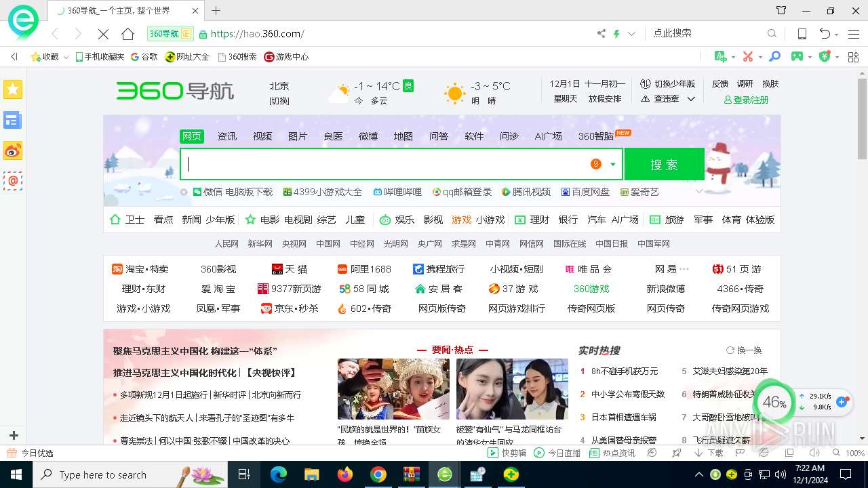Expand the 查违章 dropdown chevron

691,99
